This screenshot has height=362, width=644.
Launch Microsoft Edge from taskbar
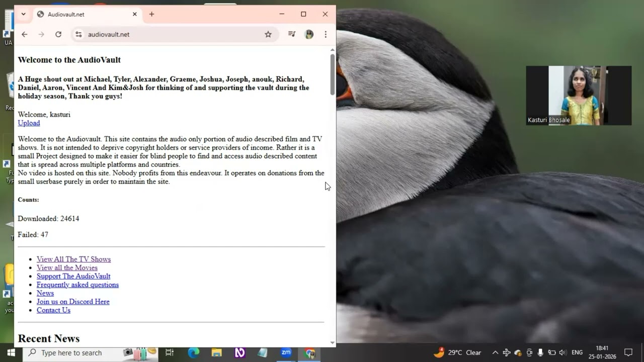tap(194, 352)
